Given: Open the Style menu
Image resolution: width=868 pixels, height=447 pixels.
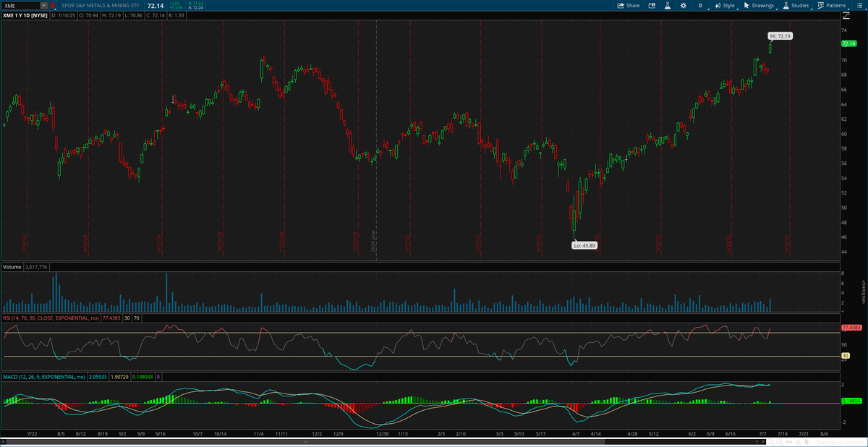Looking at the screenshot, I should pyautogui.click(x=724, y=5).
